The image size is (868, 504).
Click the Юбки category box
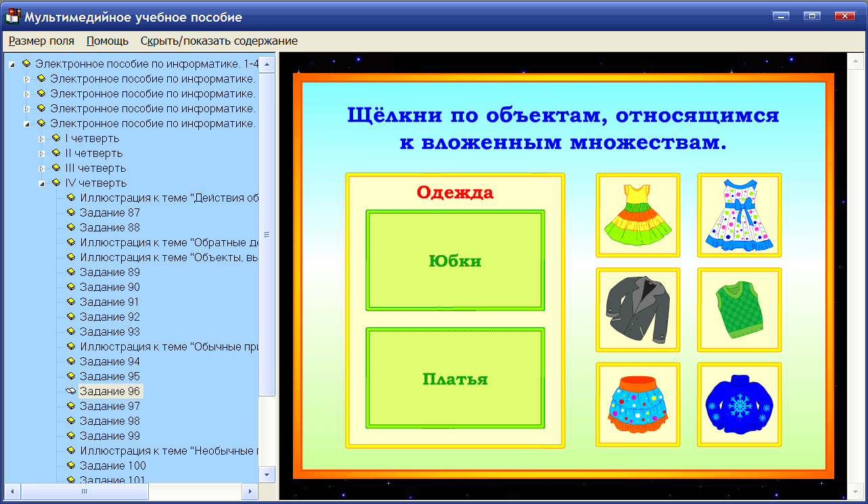[454, 260]
